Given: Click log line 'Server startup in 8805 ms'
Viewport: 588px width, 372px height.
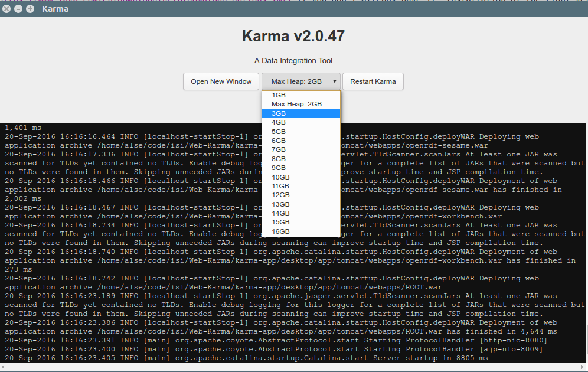Looking at the screenshot, I should pos(430,358).
